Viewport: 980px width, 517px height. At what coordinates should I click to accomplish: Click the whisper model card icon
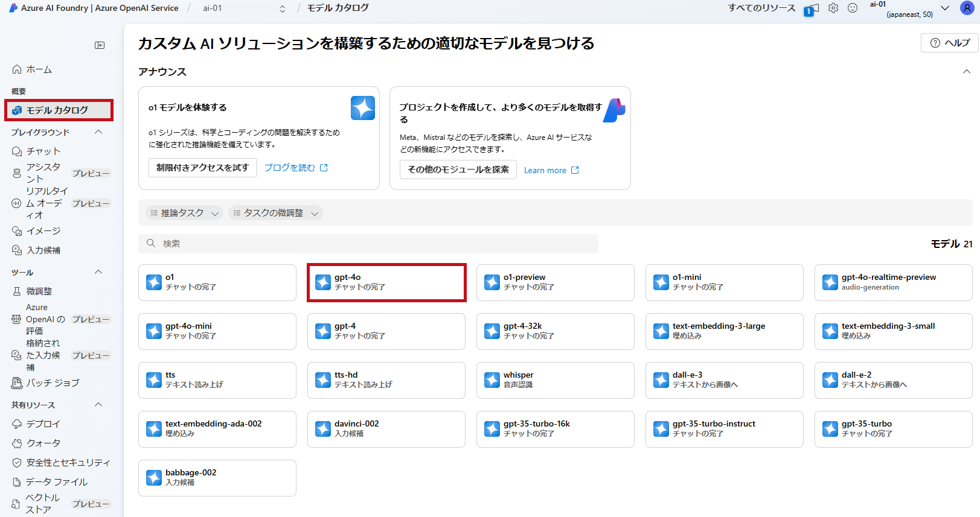[492, 380]
